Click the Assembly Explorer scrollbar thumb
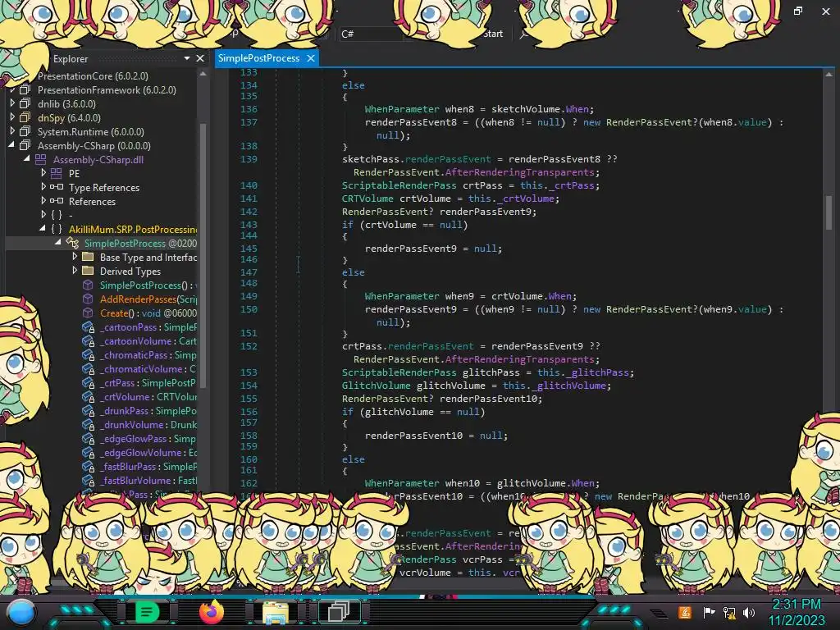Viewport: 840px width, 630px height. point(203,254)
